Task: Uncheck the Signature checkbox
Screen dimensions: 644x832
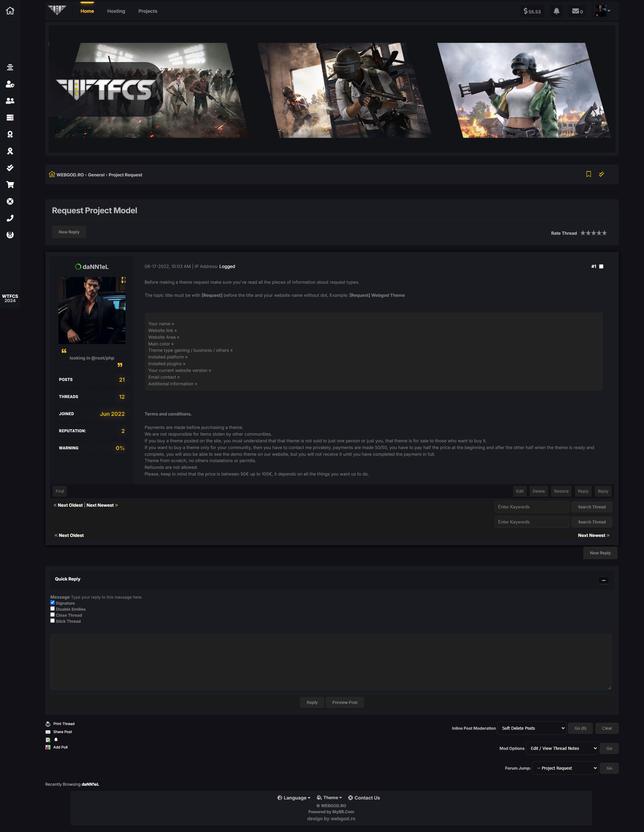Action: click(53, 603)
